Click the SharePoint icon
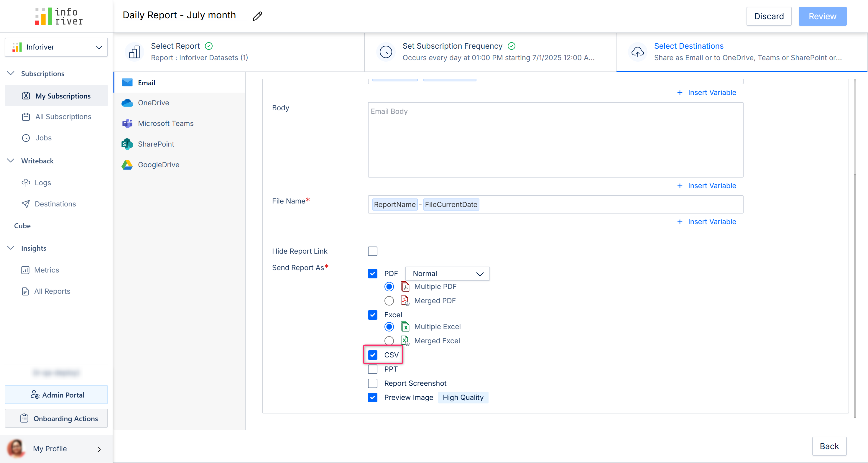The width and height of the screenshot is (868, 463). pyautogui.click(x=127, y=144)
